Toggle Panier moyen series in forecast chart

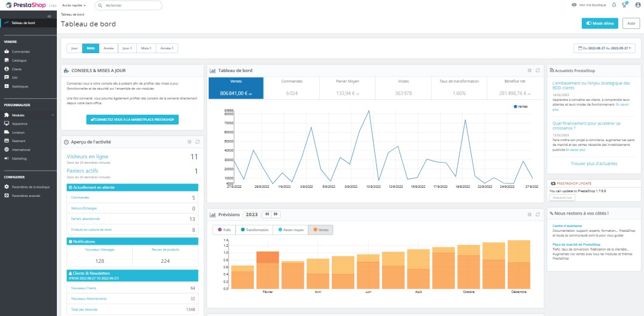click(x=290, y=230)
